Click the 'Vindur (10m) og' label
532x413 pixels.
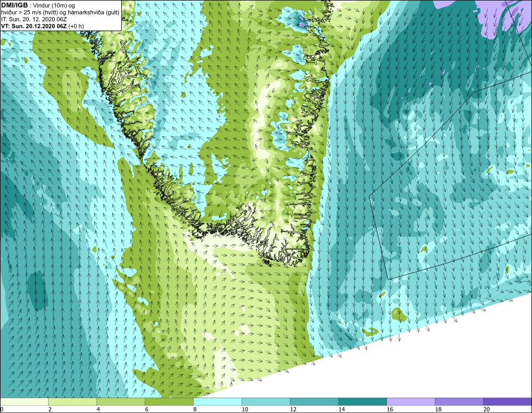pyautogui.click(x=54, y=6)
